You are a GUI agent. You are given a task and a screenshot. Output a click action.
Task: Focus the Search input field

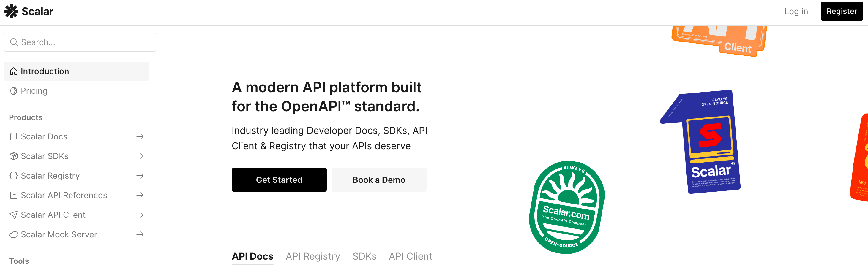[80, 42]
